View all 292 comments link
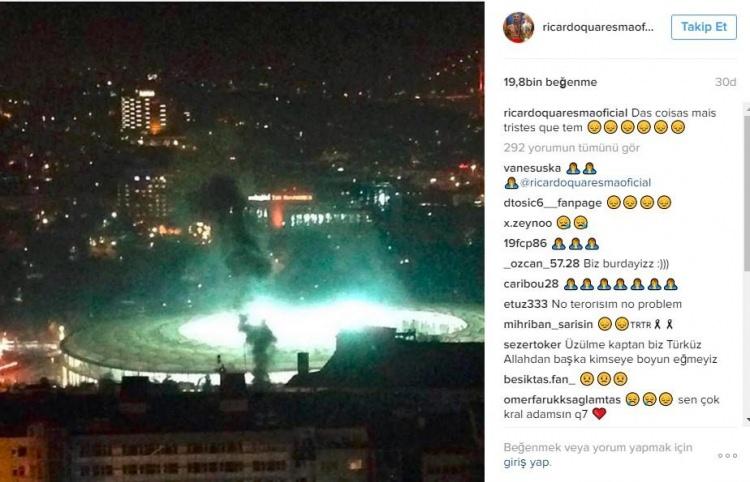The height and width of the screenshot is (482, 750). [x=571, y=148]
